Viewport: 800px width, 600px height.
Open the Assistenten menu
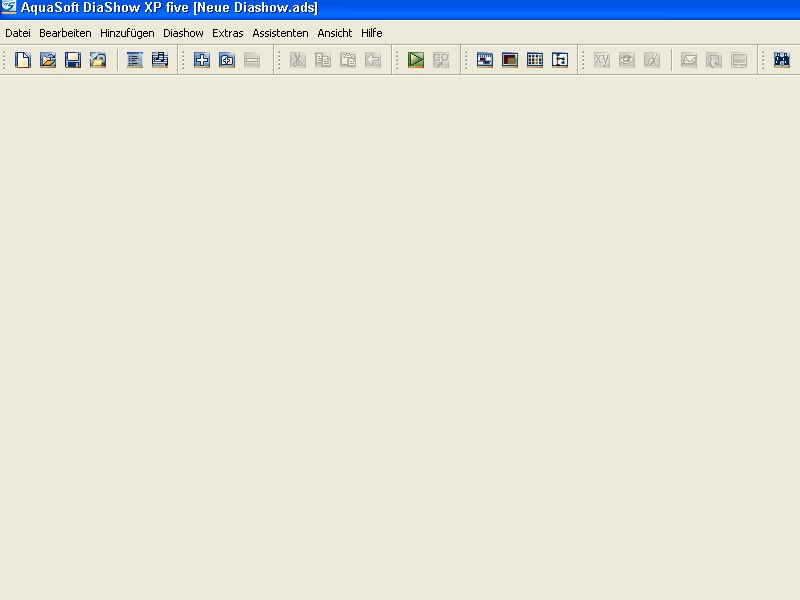(x=280, y=33)
